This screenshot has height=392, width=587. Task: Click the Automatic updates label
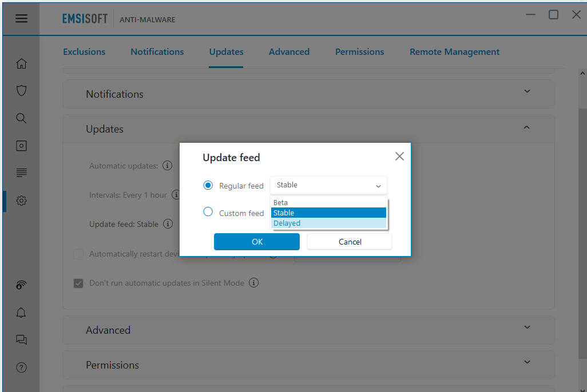(124, 166)
